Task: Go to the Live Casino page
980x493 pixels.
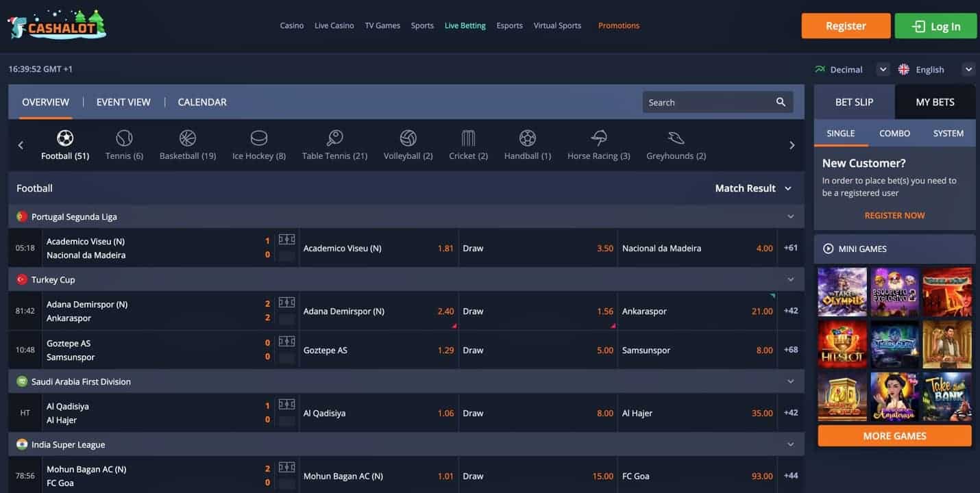Action: [x=334, y=25]
